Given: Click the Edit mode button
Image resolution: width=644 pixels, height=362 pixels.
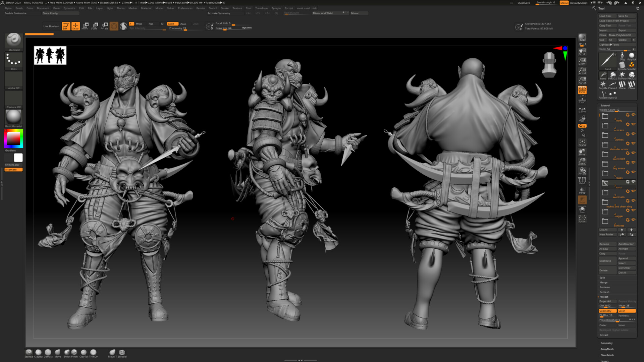Looking at the screenshot, I should coord(66,26).
